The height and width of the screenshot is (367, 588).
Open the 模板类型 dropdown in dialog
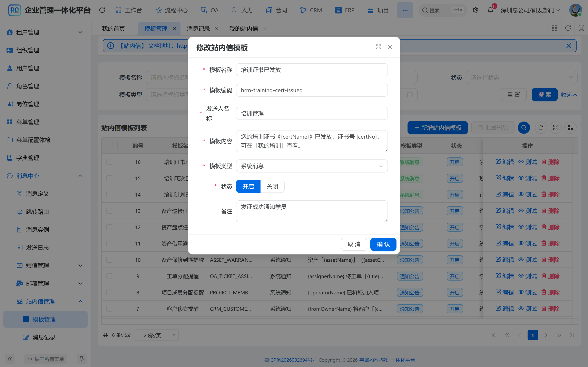click(312, 166)
